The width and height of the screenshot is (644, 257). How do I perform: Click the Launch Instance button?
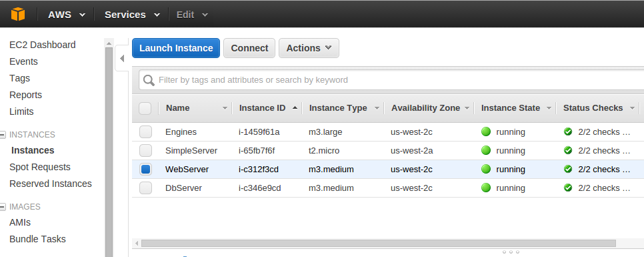(x=176, y=48)
